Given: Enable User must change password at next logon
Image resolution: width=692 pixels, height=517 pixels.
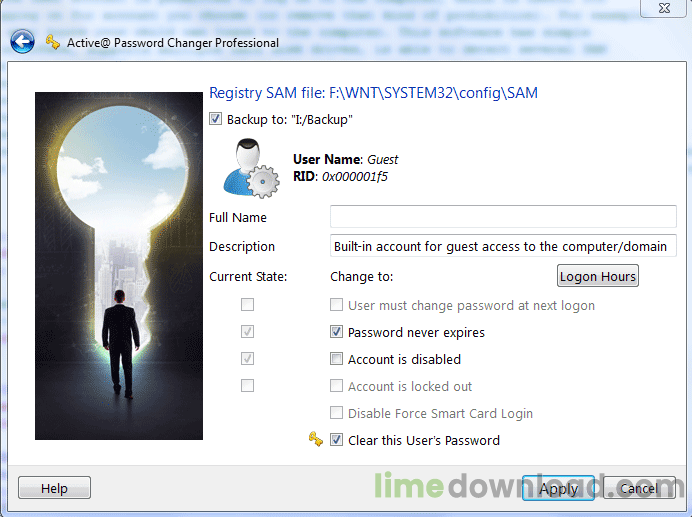Looking at the screenshot, I should coord(336,305).
